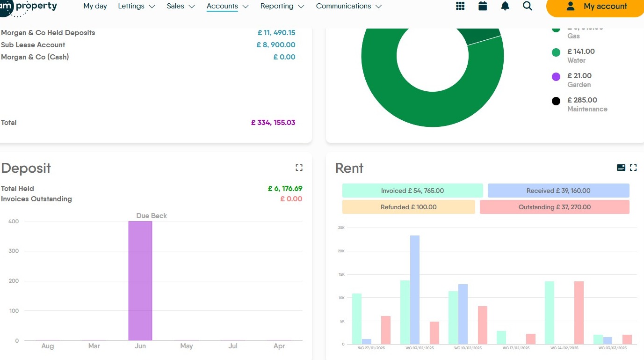Toggle the Invoiced £54,765.00 series

(x=412, y=191)
